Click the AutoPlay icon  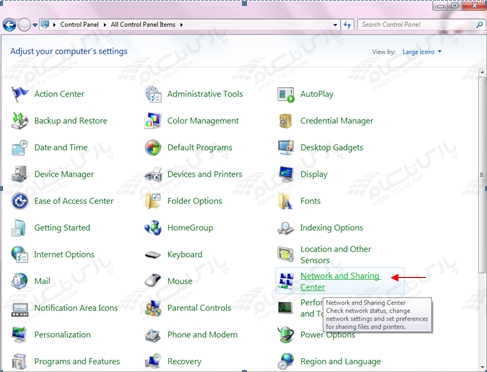[x=286, y=94]
